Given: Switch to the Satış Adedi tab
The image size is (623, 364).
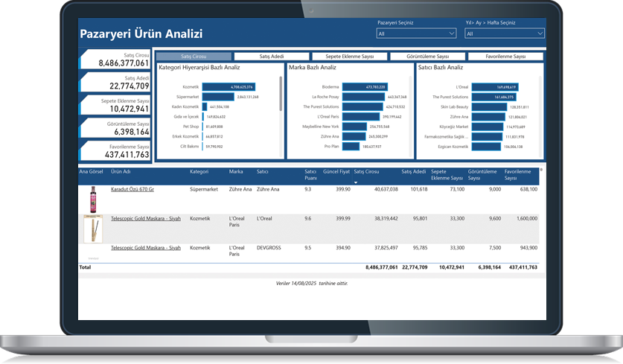Looking at the screenshot, I should (x=271, y=57).
